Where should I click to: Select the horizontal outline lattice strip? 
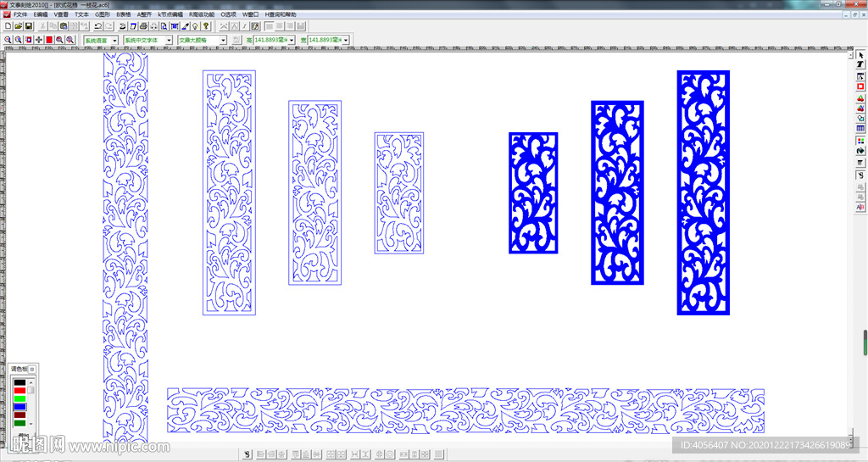click(x=465, y=410)
